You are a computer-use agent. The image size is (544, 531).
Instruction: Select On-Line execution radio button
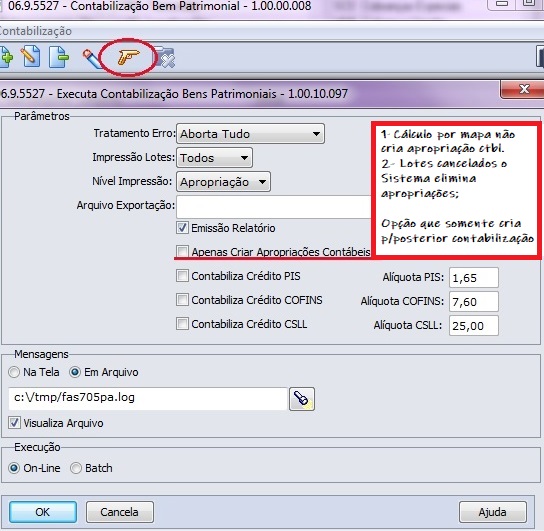tap(14, 468)
